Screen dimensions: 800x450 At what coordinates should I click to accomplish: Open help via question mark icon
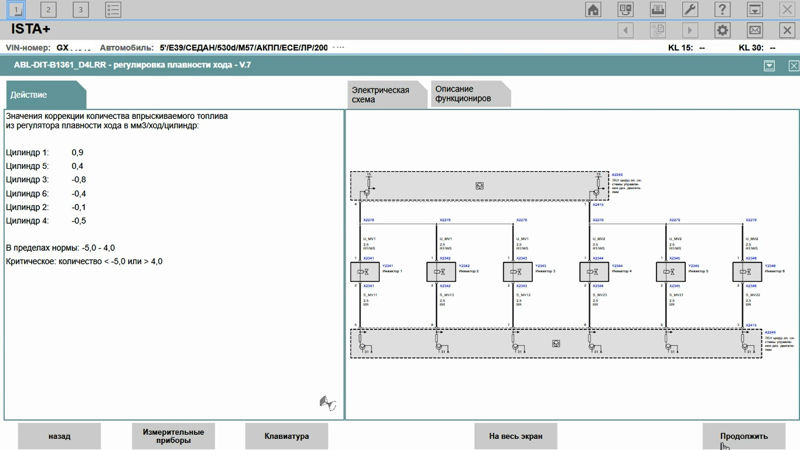pos(721,9)
